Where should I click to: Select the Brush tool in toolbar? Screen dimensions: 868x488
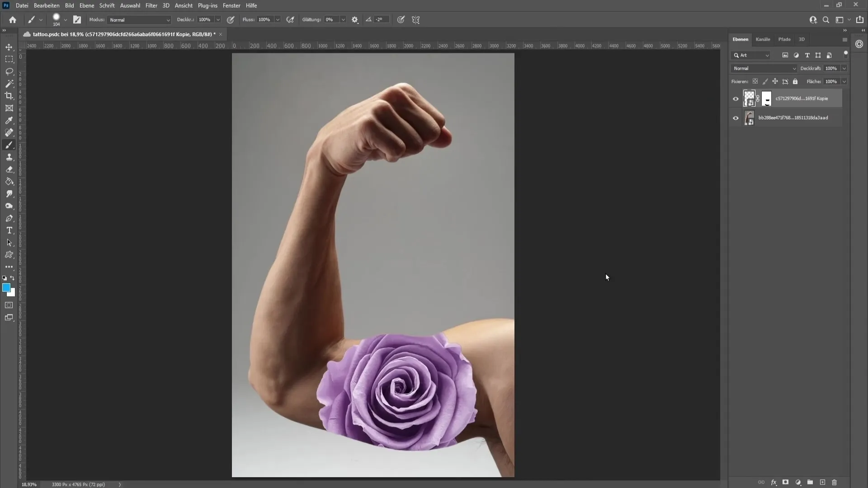(x=9, y=145)
